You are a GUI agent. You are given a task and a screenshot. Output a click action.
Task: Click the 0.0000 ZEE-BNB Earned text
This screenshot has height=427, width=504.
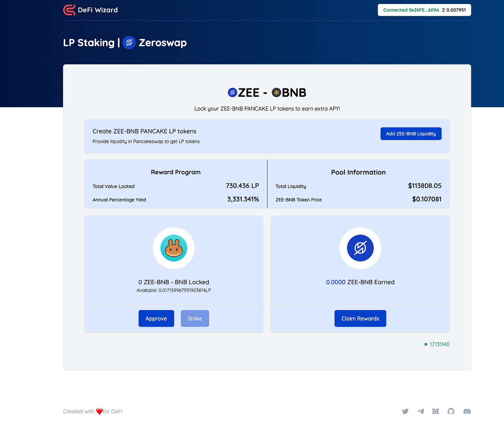click(360, 282)
